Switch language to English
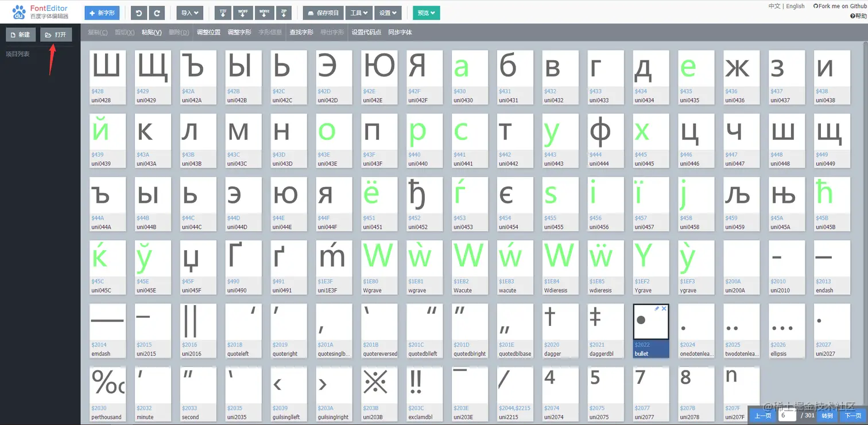 [795, 6]
